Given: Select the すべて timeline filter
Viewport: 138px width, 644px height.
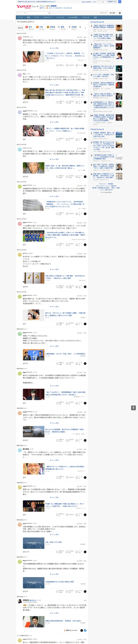Looking at the screenshot, I should click(x=21, y=28).
